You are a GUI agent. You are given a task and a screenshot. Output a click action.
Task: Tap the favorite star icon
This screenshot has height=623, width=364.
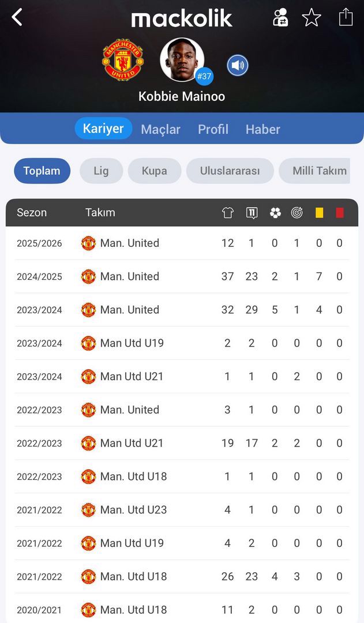312,17
